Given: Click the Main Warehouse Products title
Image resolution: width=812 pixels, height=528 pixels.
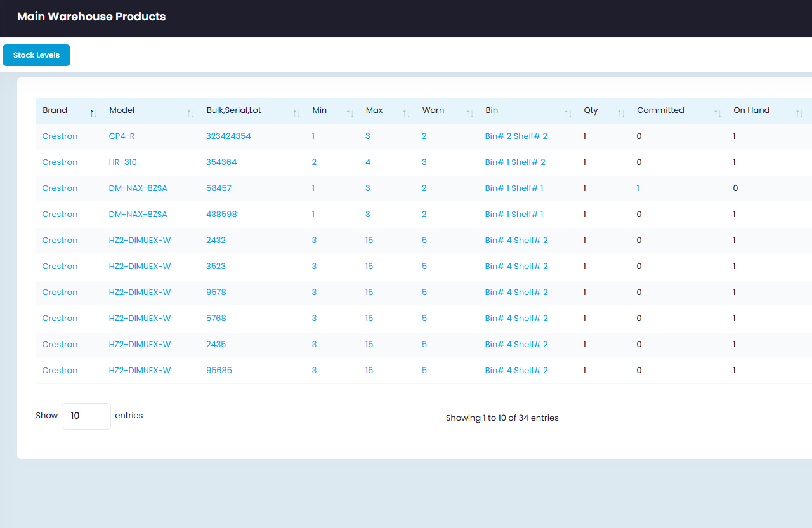Looking at the screenshot, I should click(91, 16).
